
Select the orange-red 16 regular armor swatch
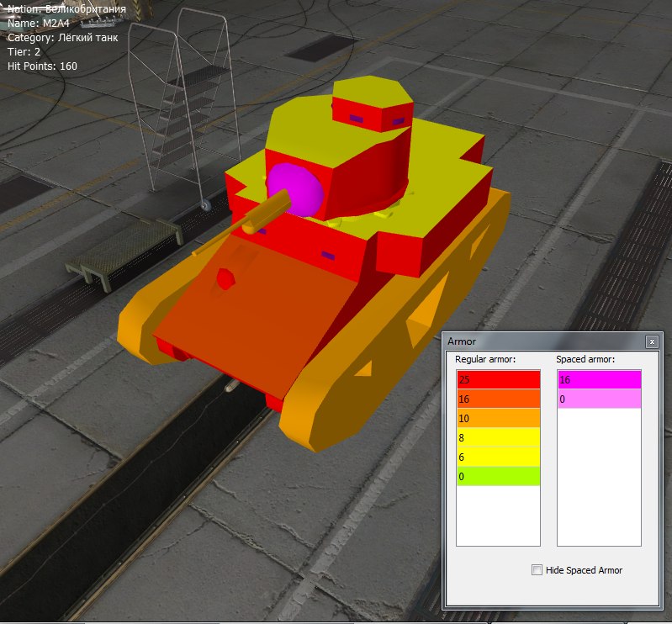(499, 399)
